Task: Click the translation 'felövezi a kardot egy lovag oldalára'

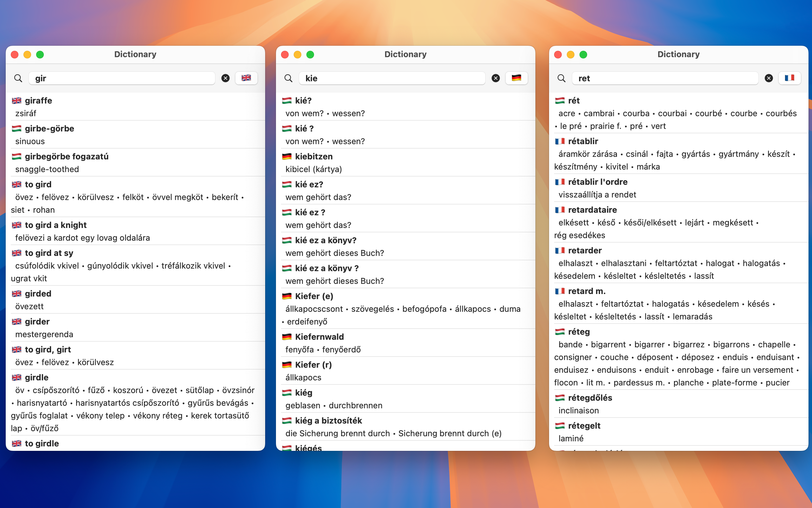Action: click(x=82, y=237)
